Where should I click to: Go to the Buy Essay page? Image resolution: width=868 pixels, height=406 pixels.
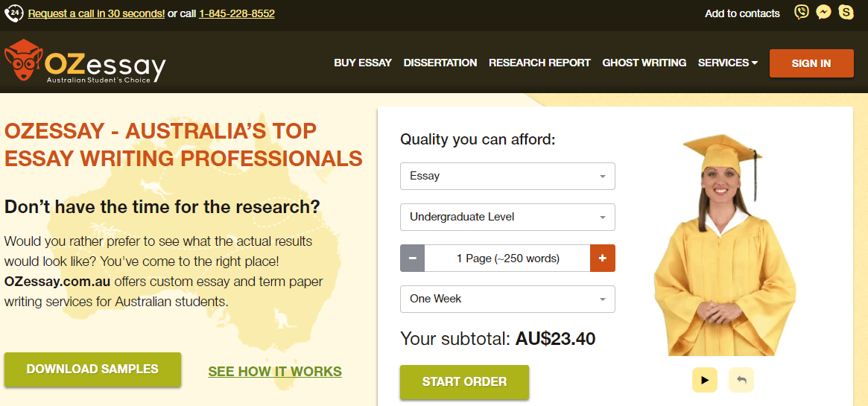363,63
